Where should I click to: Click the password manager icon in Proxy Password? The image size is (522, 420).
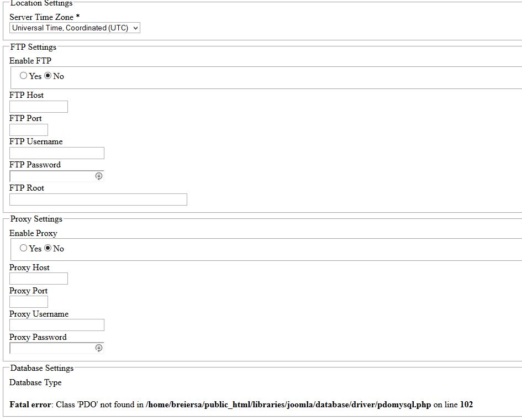point(99,348)
